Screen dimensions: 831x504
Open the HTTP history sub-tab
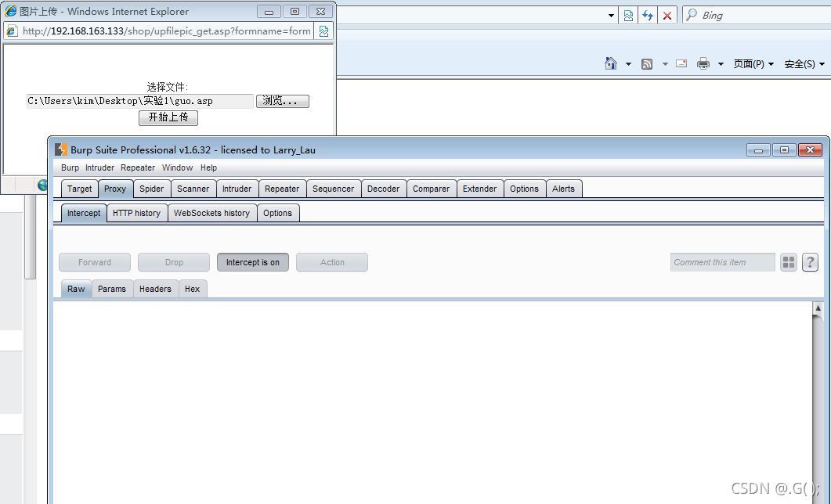(x=137, y=213)
